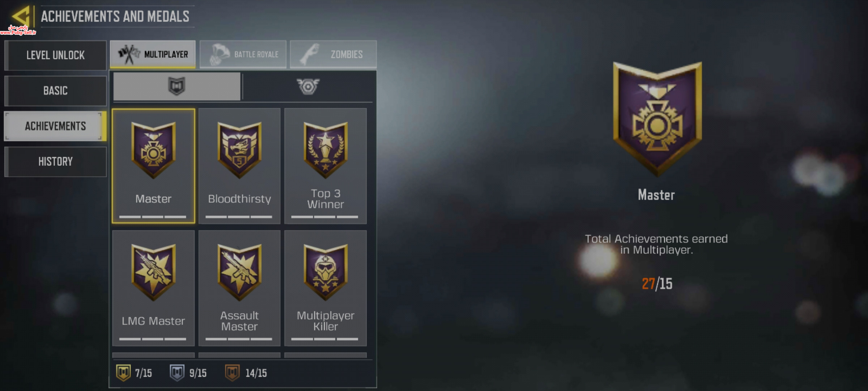The height and width of the screenshot is (391, 868).
Task: Select the LMG Master badge
Action: [153, 288]
